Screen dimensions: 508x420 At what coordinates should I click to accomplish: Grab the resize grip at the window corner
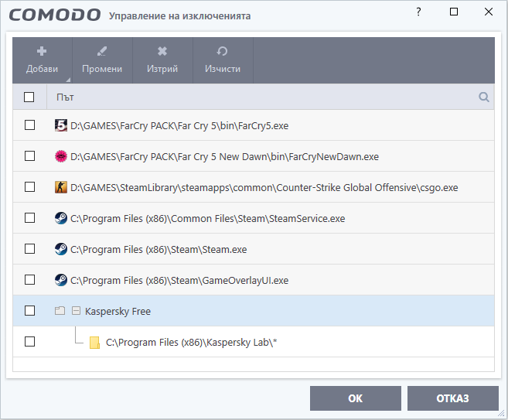(502, 414)
